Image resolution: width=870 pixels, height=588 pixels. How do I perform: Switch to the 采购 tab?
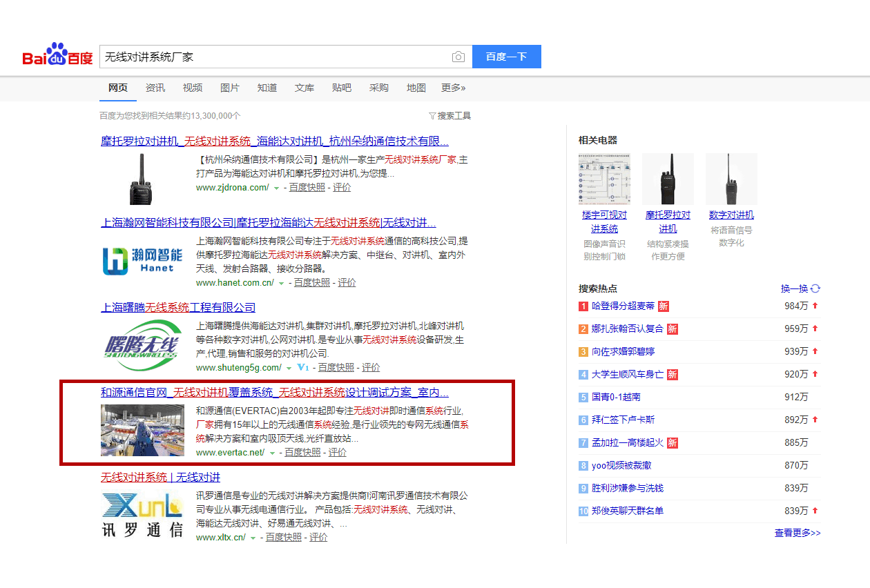(x=379, y=88)
